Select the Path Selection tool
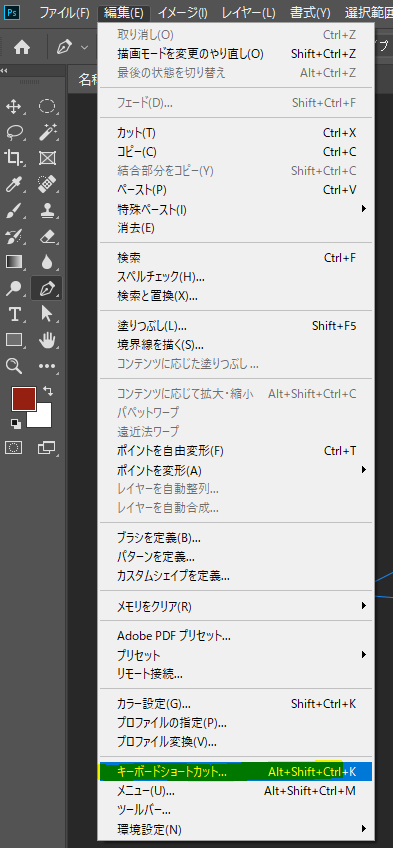 [47, 314]
